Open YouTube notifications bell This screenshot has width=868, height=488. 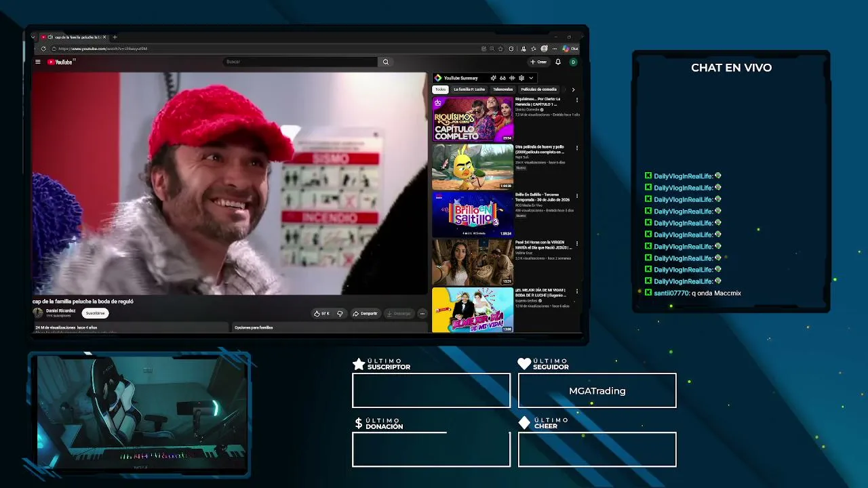tap(558, 62)
